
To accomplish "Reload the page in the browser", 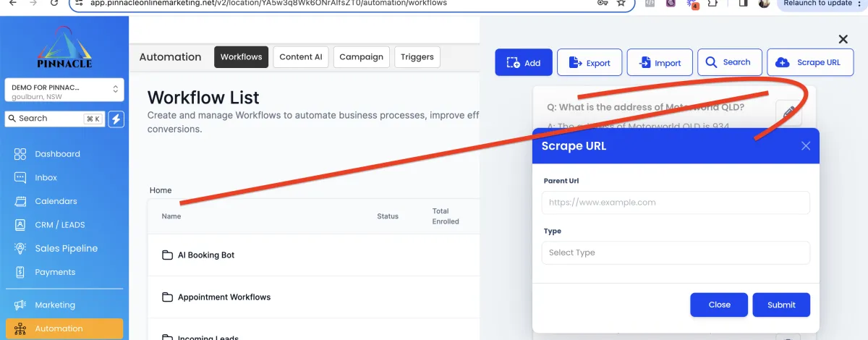I will coord(56,3).
